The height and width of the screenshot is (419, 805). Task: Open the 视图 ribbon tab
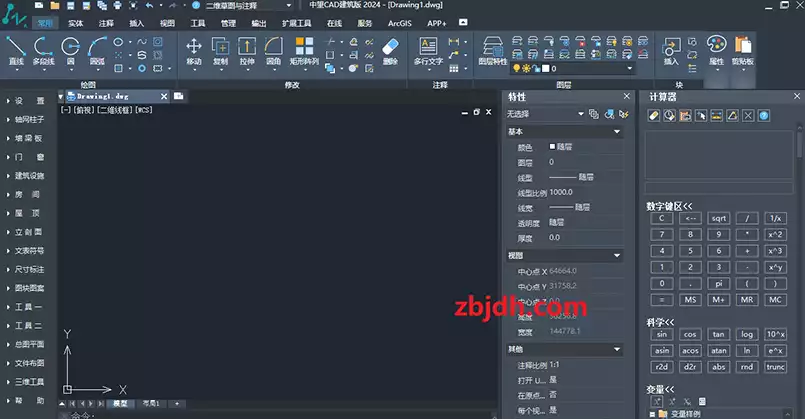(167, 23)
